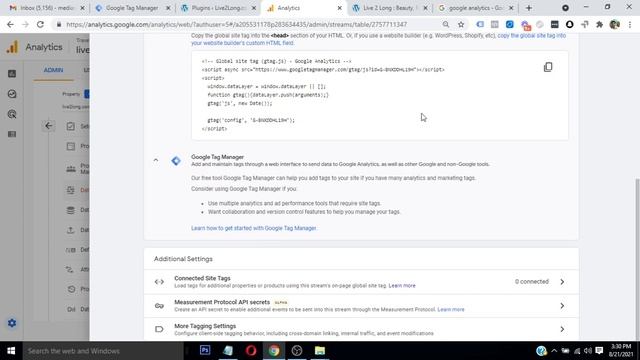
Task: Open the Admin gear icon
Action: (12, 323)
